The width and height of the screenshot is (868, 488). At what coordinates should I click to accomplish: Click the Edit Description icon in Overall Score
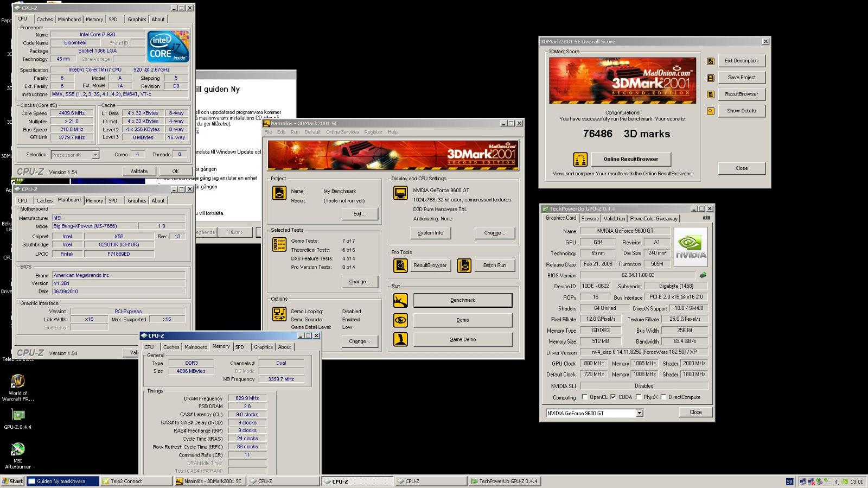(x=711, y=61)
